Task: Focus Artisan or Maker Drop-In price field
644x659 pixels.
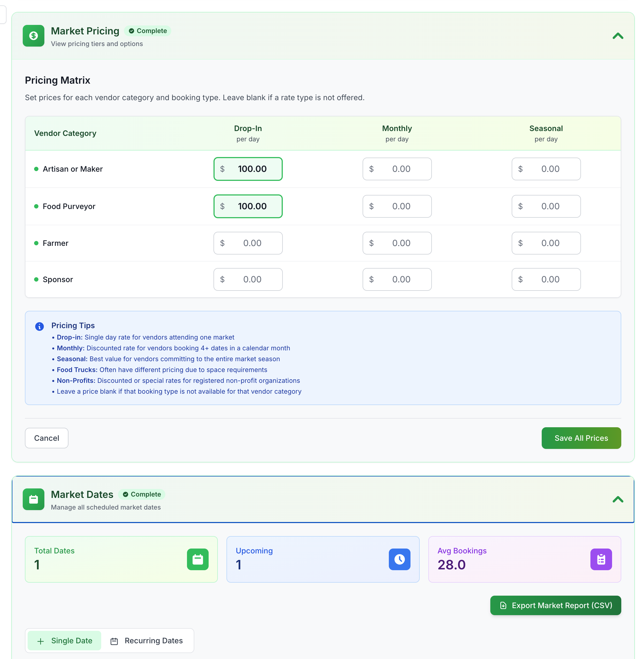Action: (252, 169)
